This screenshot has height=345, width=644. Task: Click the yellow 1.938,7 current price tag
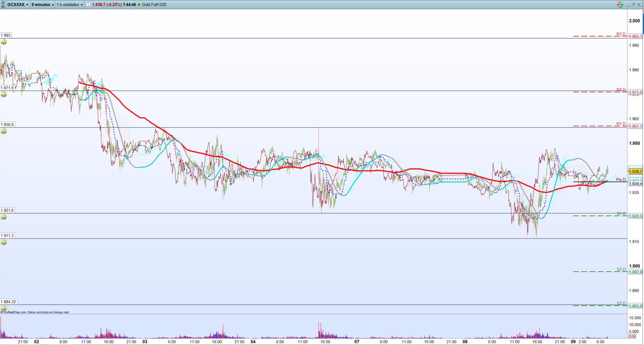pos(635,171)
